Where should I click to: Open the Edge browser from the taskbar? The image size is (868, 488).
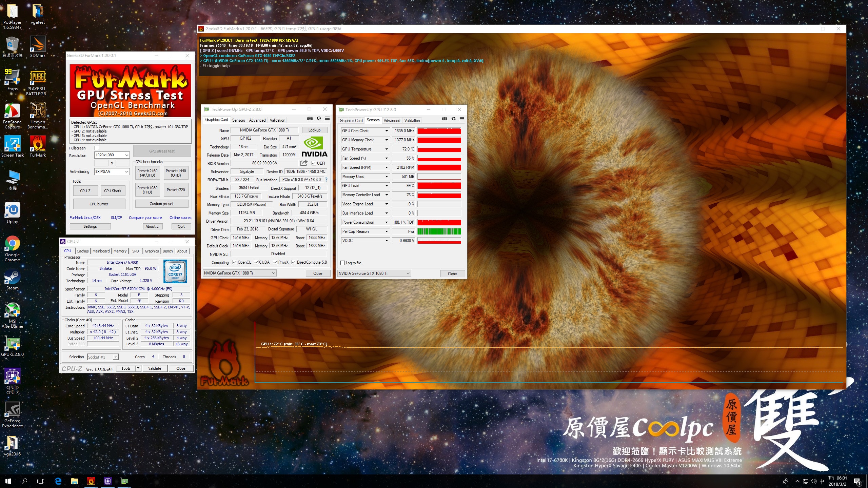click(x=58, y=481)
